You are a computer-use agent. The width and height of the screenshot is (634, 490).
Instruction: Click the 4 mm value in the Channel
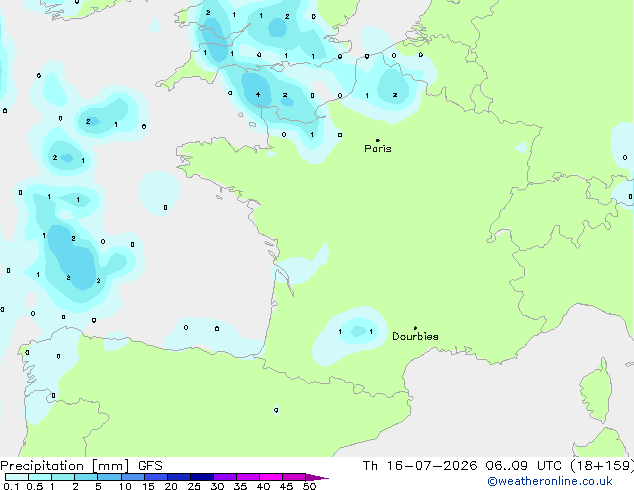(258, 95)
